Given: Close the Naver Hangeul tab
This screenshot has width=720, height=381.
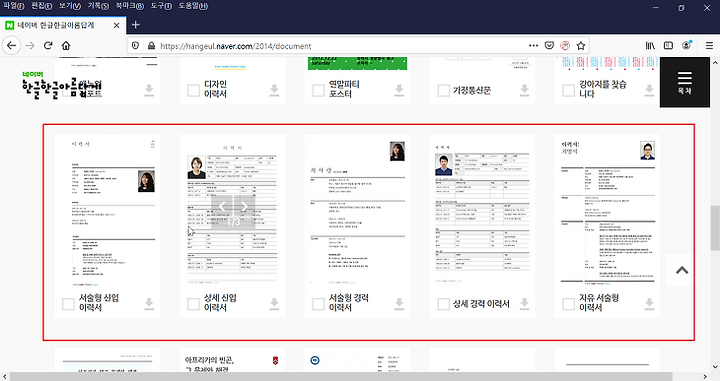Looking at the screenshot, I should point(117,25).
